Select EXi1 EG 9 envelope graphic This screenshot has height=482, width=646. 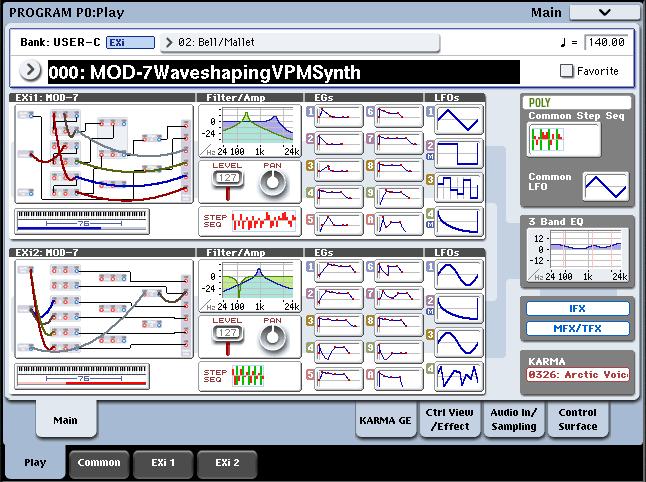399,197
